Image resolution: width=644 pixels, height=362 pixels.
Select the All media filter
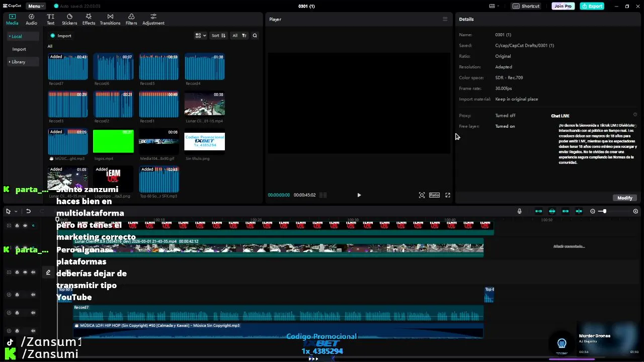point(234,36)
